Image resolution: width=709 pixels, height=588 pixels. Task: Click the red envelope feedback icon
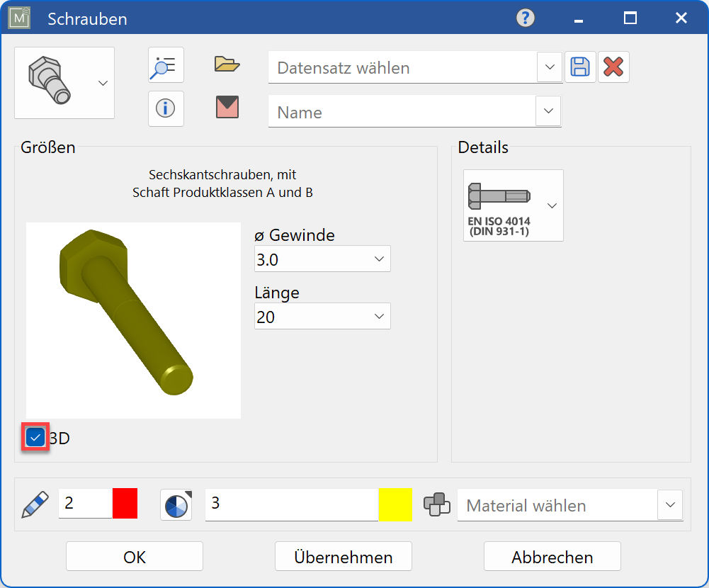tap(226, 108)
